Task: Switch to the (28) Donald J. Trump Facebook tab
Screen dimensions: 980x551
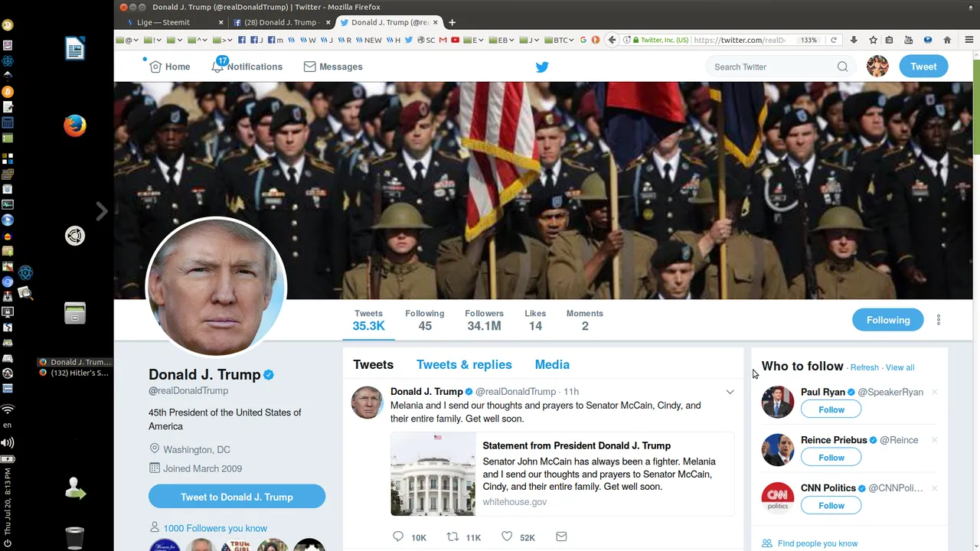Action: click(280, 22)
